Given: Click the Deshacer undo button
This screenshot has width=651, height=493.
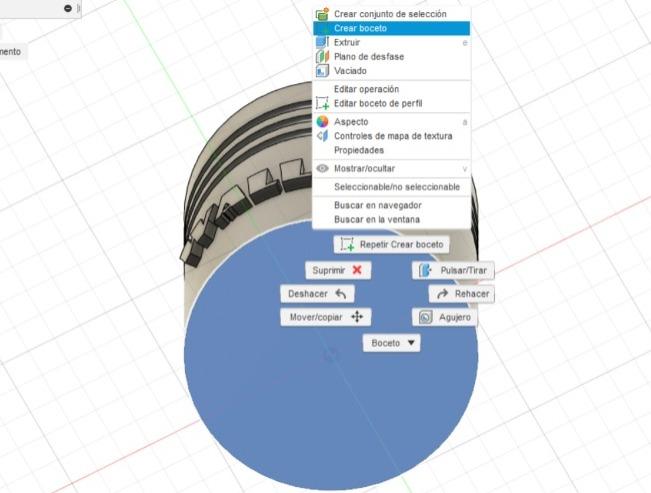Looking at the screenshot, I should click(317, 294).
